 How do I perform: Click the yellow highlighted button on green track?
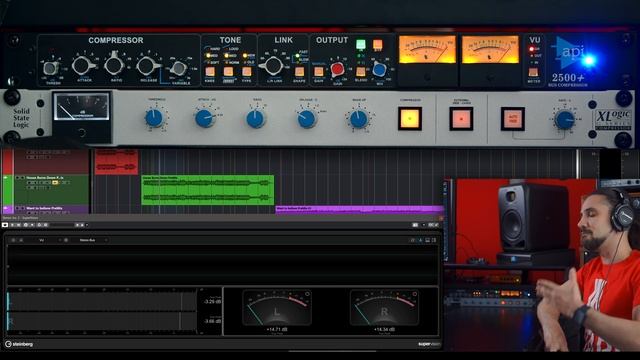coord(55,183)
